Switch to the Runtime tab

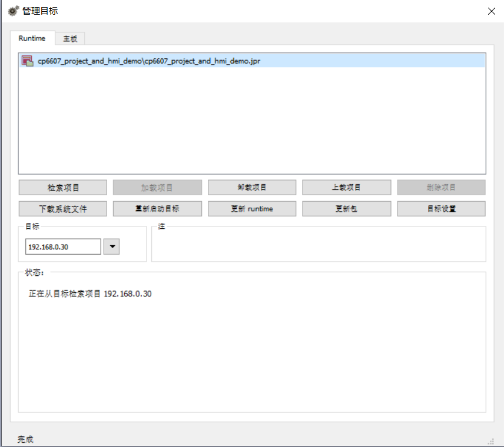(x=32, y=38)
